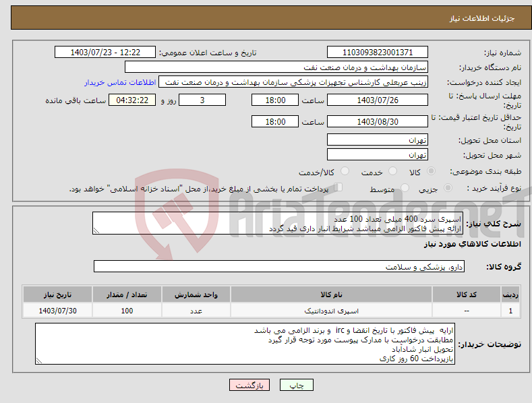Viewport: 532px width, 403px height.
Task: Click the شماره نیاز label
Action: click(502, 53)
